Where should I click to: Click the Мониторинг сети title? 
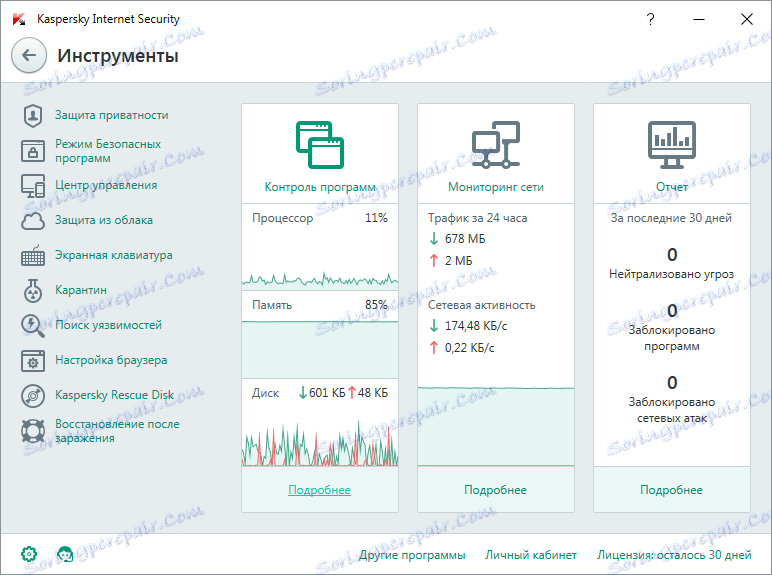click(496, 187)
